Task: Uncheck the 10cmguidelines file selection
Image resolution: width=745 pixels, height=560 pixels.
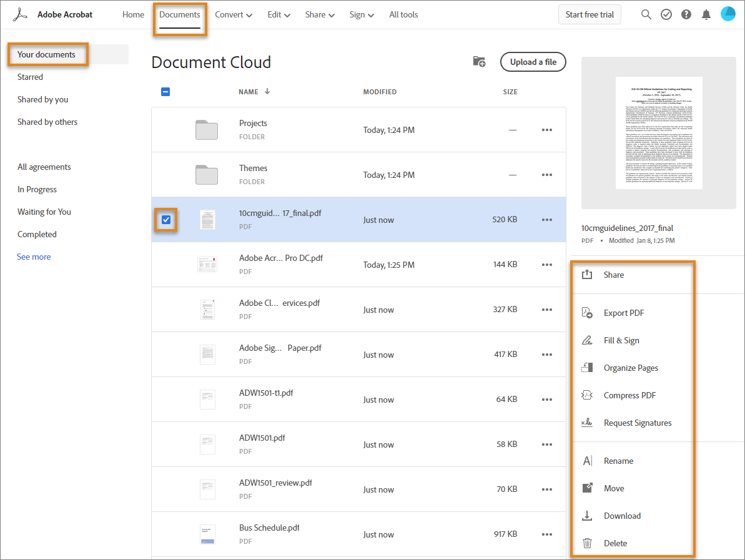Action: point(165,220)
